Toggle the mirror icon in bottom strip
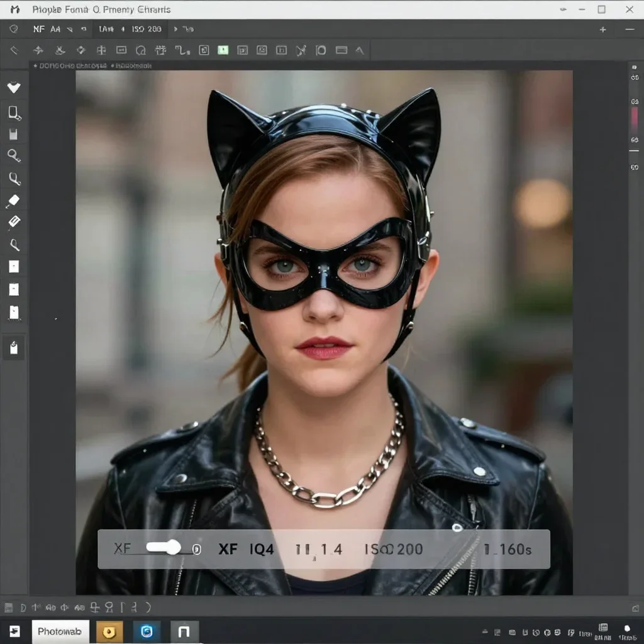This screenshot has height=644, width=644. click(65, 608)
